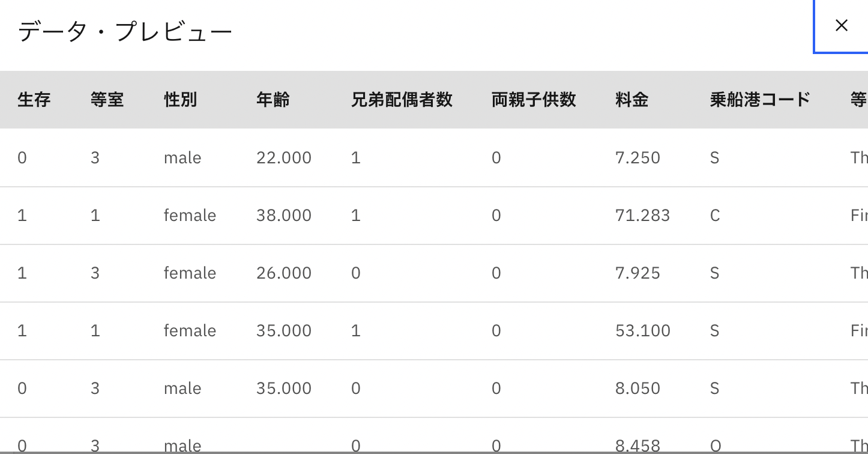The height and width of the screenshot is (454, 868).
Task: Select the female cell in row three
Action: tap(190, 273)
